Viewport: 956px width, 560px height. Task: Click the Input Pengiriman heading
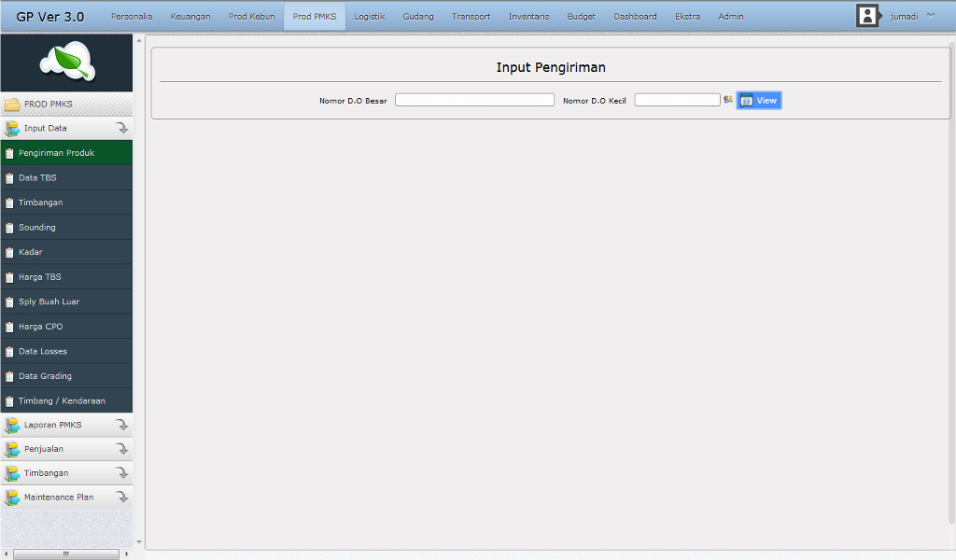click(x=551, y=67)
